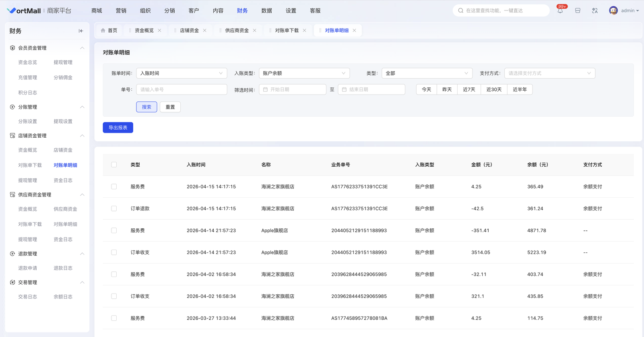Close the 资金概览 tab

point(160,31)
